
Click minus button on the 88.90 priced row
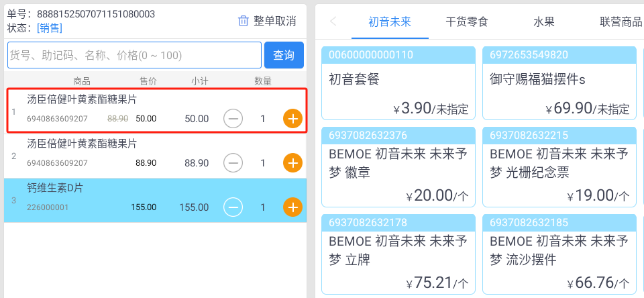(x=233, y=163)
